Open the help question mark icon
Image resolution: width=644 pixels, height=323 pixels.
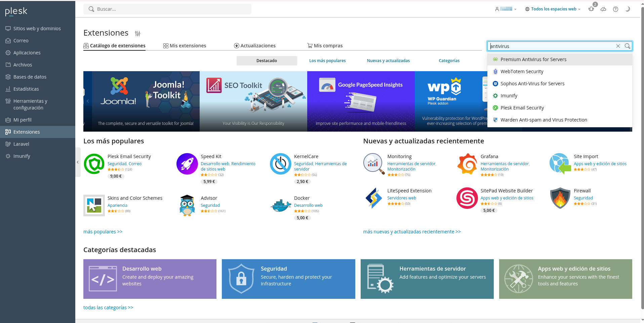(x=615, y=9)
